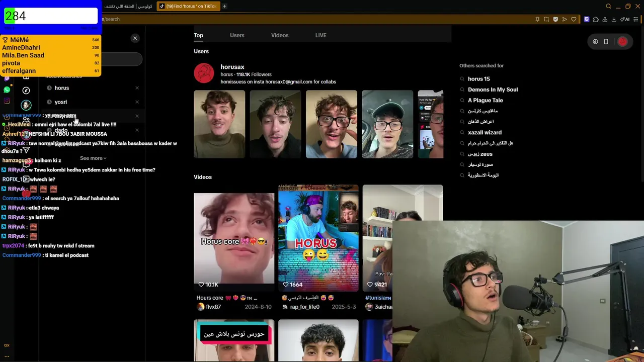Open the 'حورس تونس بلاش عين' video
This screenshot has height=362, width=644.
point(234,340)
